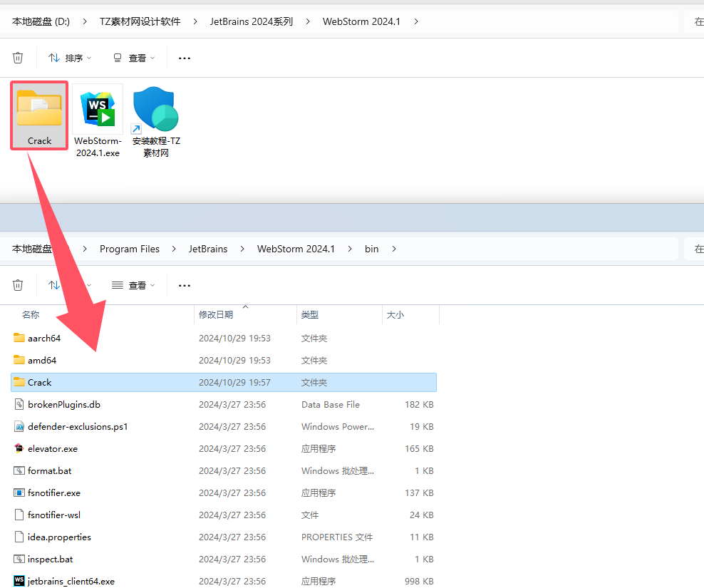Select the idea.properties file name
The height and width of the screenshot is (588, 704).
point(59,537)
